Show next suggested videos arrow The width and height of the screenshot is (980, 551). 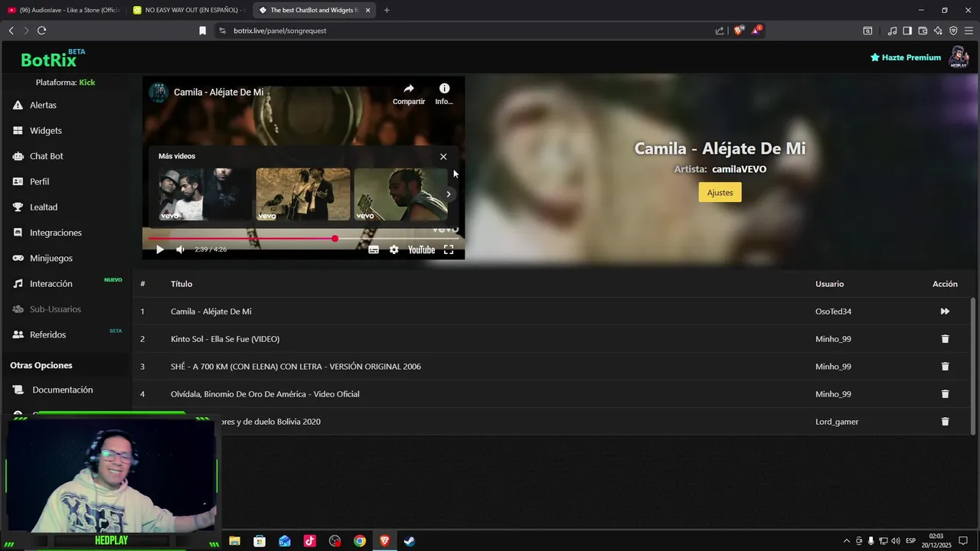(449, 194)
